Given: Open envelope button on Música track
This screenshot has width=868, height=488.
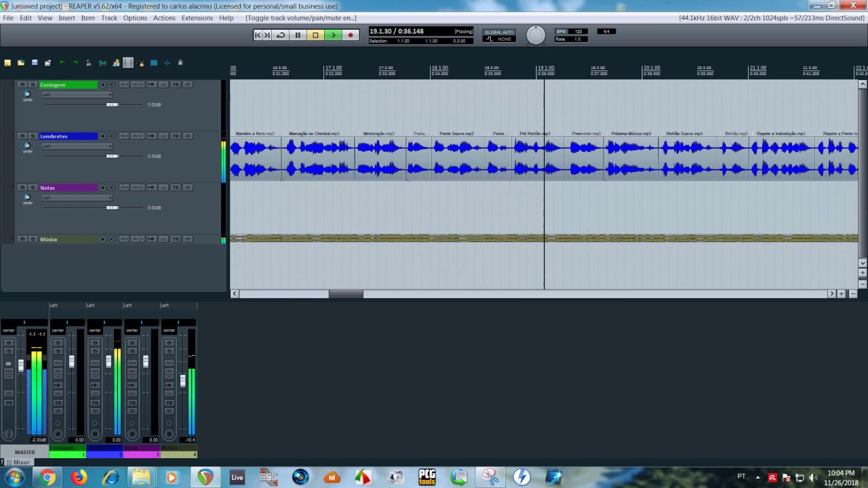Looking at the screenshot, I should click(x=163, y=239).
